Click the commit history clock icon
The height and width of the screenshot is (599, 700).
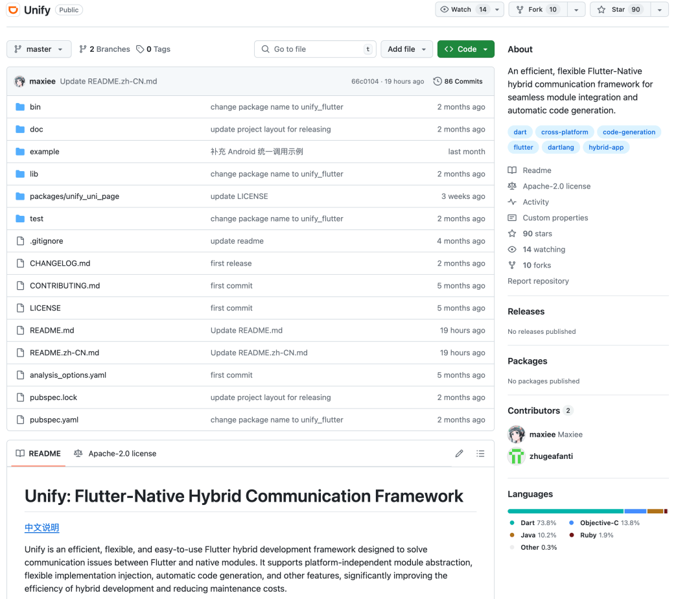(437, 81)
